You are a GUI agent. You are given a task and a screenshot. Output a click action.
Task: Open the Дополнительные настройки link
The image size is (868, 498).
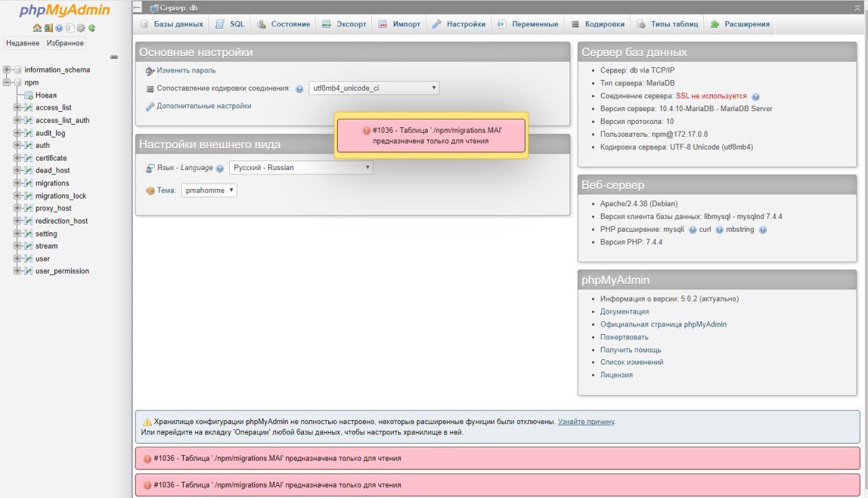pyautogui.click(x=204, y=106)
